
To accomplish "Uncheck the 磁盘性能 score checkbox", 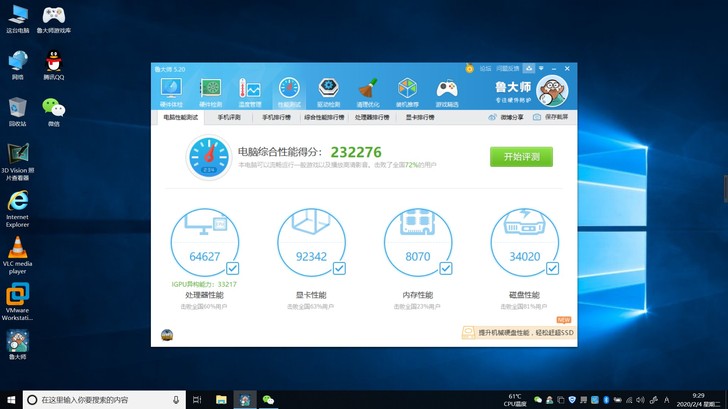I will [552, 268].
